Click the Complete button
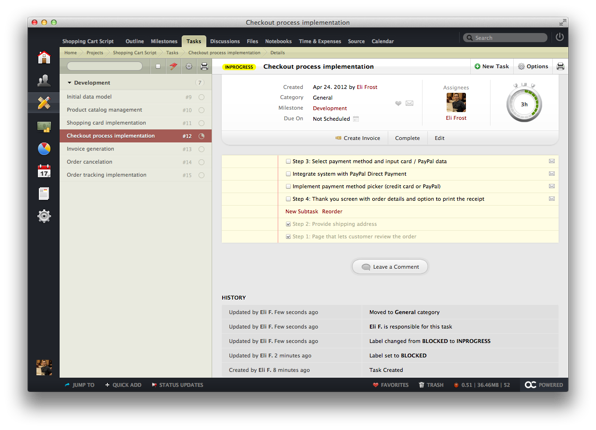Viewport: 596px width, 430px height. 407,138
